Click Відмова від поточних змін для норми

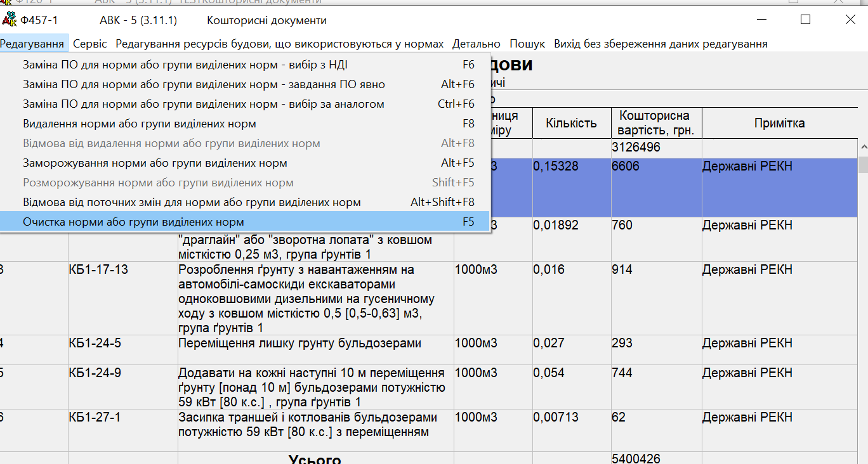(x=192, y=202)
